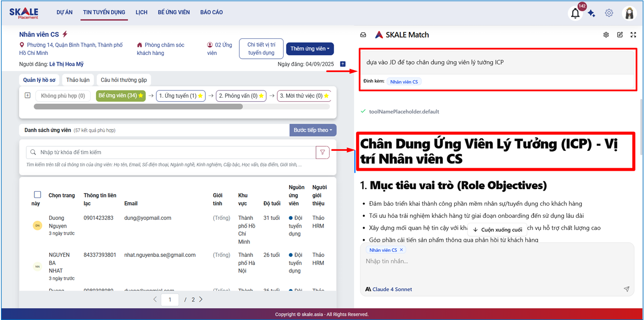
Task: Open the global settings gear in header
Action: (x=609, y=13)
